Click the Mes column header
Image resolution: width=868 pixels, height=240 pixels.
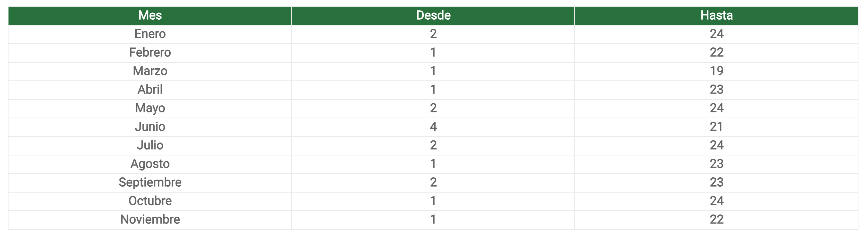tap(150, 15)
